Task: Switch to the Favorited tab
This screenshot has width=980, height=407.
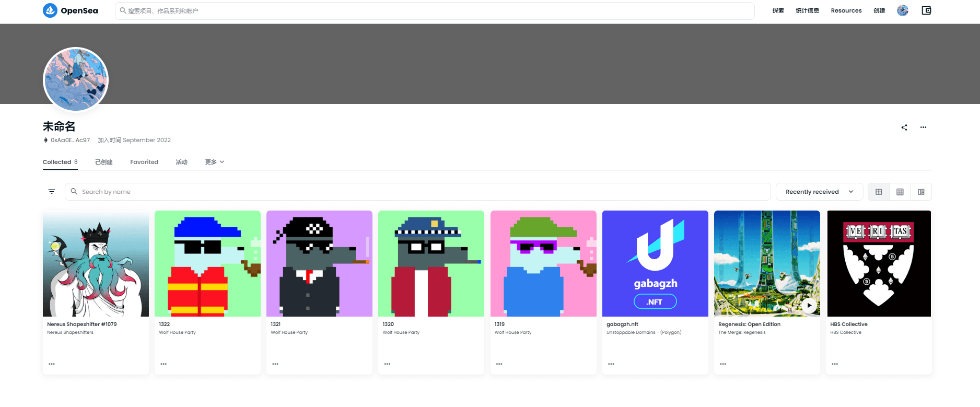Action: 144,162
